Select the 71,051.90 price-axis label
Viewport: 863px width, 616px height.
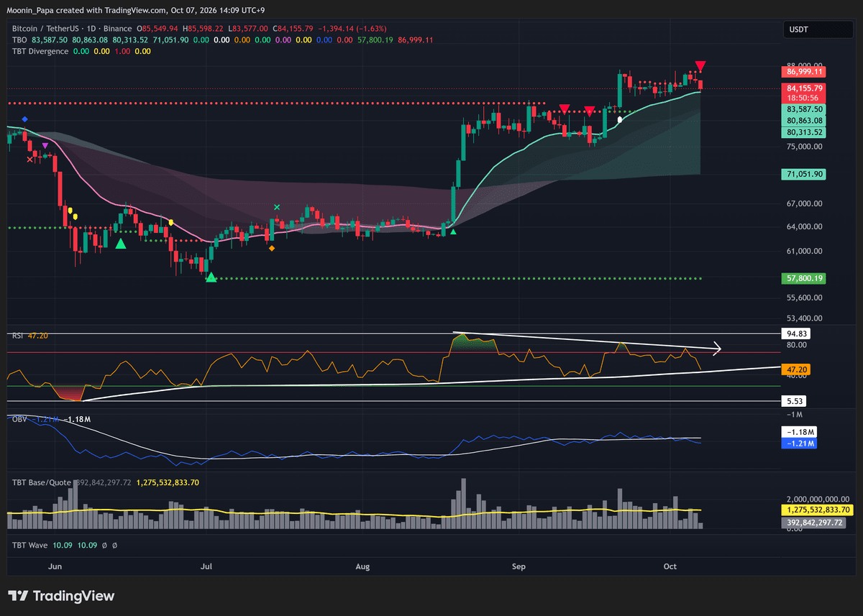(x=805, y=174)
